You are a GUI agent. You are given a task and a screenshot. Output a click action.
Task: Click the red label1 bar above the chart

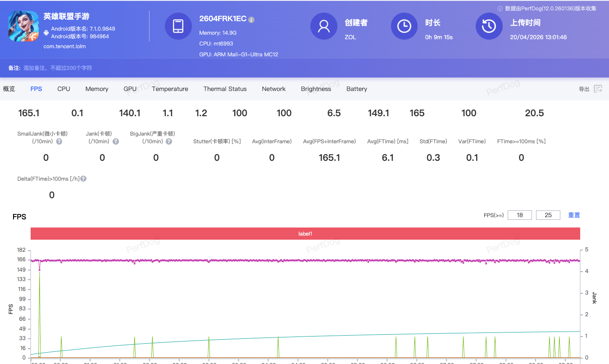pyautogui.click(x=305, y=233)
